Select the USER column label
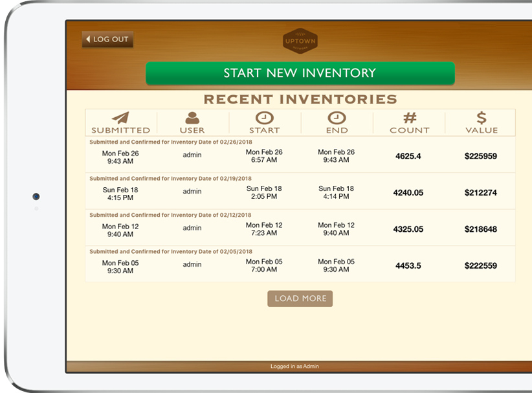The height and width of the screenshot is (393, 532). (x=192, y=130)
